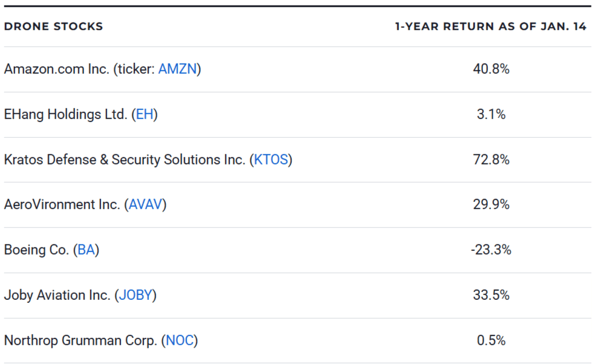The width and height of the screenshot is (592, 364).
Task: Open the AMZN ticker link
Action: tap(177, 69)
